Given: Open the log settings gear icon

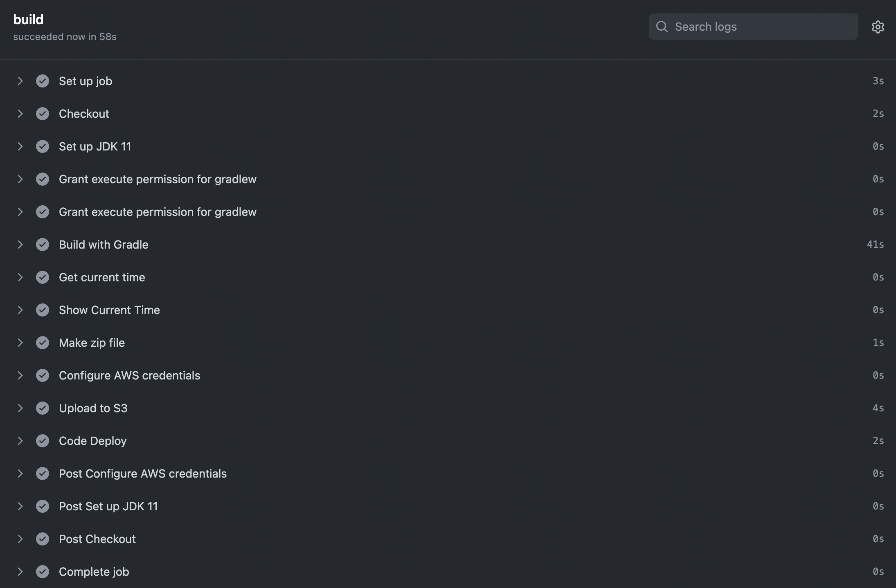Looking at the screenshot, I should pos(878,27).
